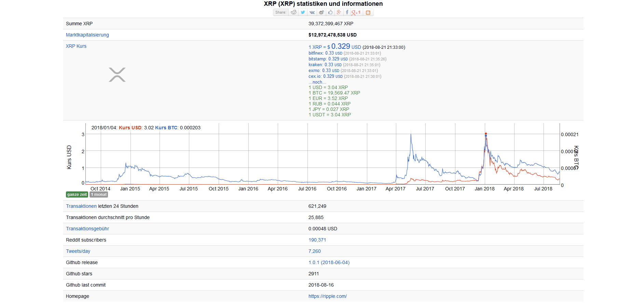
Task: Open the exmo 0.33 USD price link
Action: [x=324, y=71]
